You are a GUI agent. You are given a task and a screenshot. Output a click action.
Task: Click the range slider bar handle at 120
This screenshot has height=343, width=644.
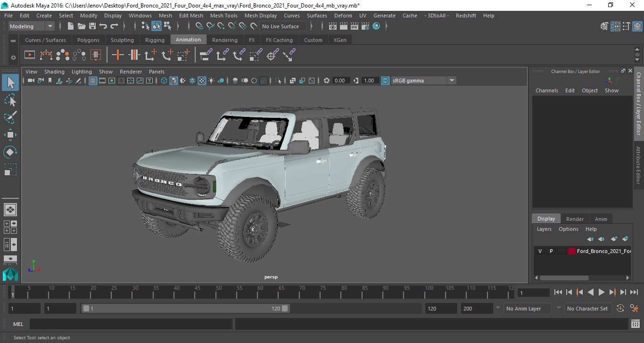(285, 309)
